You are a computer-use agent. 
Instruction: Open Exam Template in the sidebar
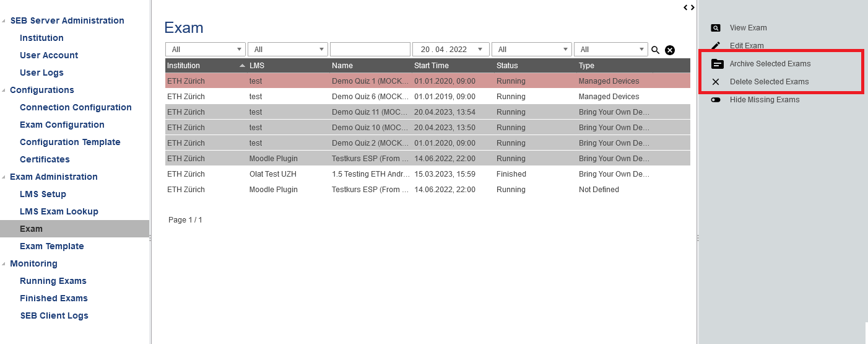pos(51,246)
